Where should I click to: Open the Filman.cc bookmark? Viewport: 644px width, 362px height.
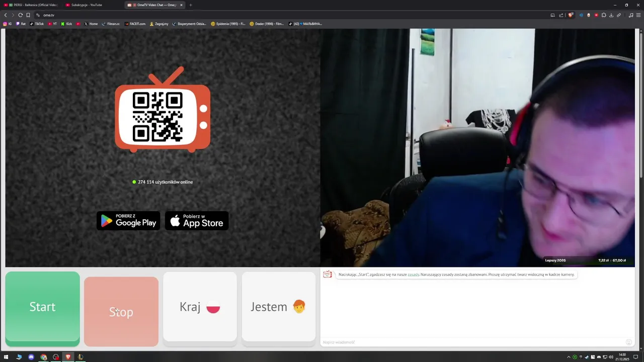pyautogui.click(x=111, y=24)
